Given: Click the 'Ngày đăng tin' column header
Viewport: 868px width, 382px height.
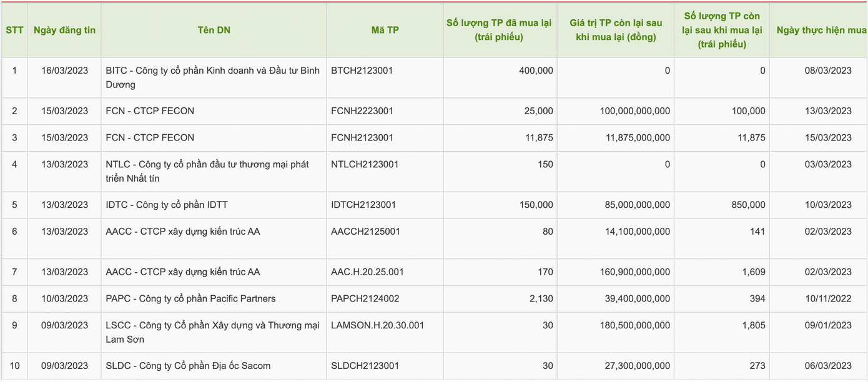Looking at the screenshot, I should (x=64, y=30).
